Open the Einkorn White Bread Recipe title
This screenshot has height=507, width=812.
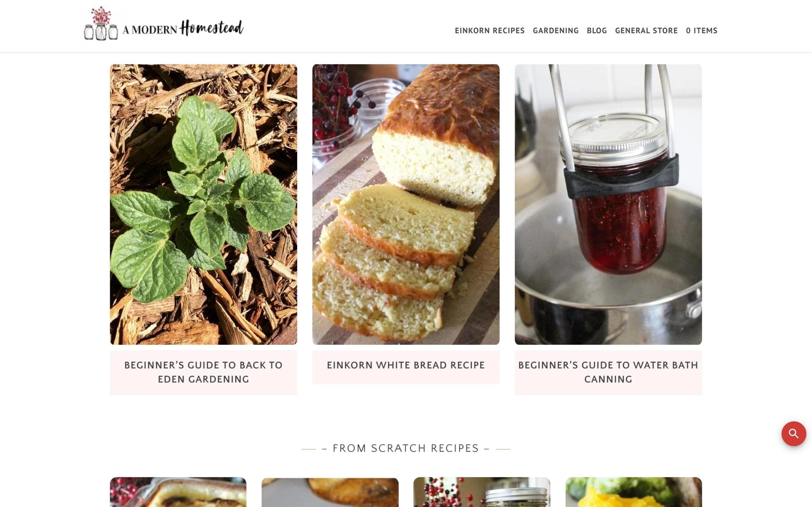(406, 365)
